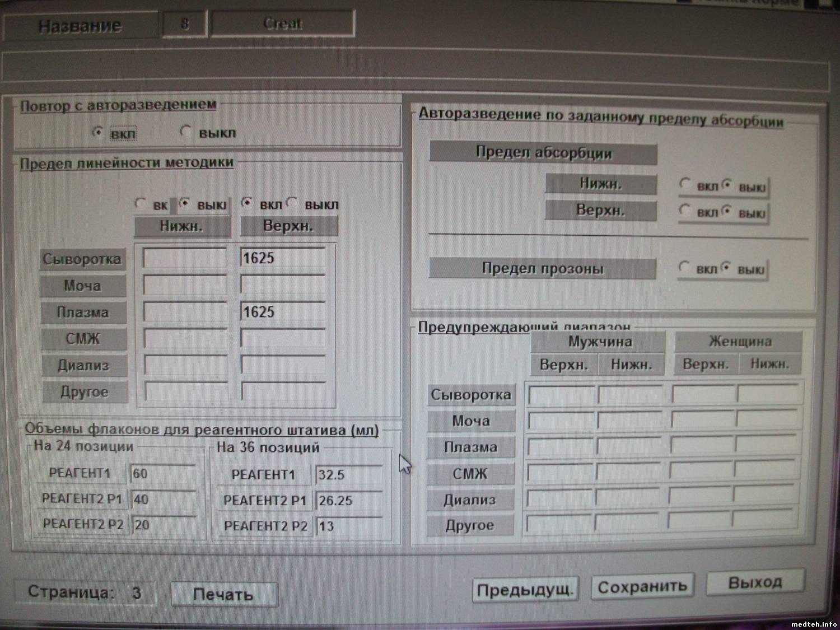Select 'вкл' for Нижн. absorption limit
This screenshot has height=630, width=840.
(x=685, y=184)
